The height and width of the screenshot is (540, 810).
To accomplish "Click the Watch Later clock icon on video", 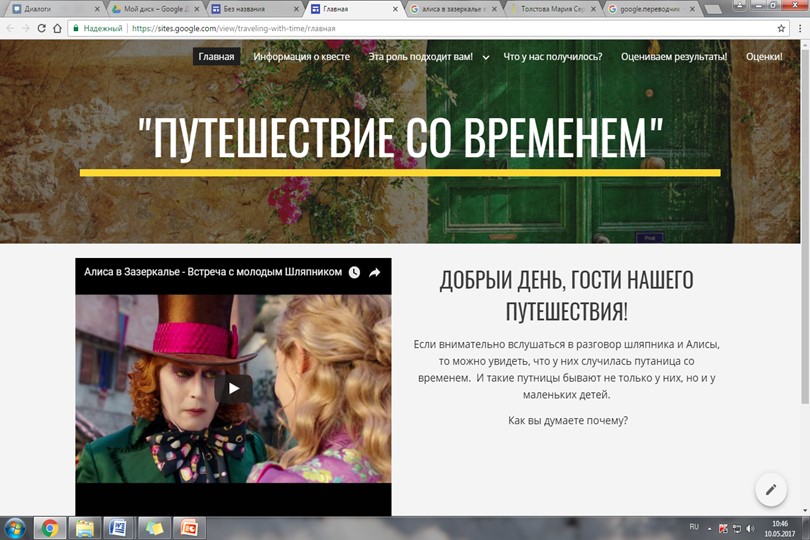I will (354, 272).
